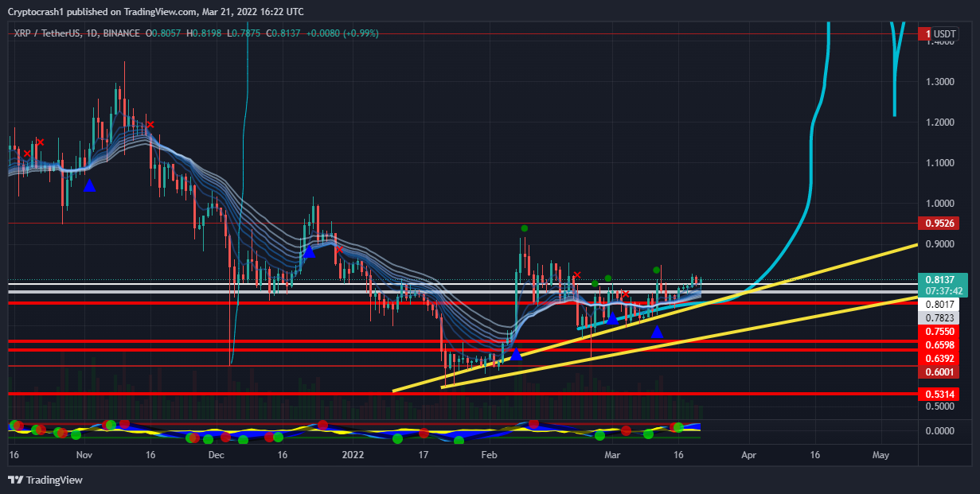Click the close value 'C0.8137' in header
Viewport: 980px width, 494px height.
tap(283, 33)
